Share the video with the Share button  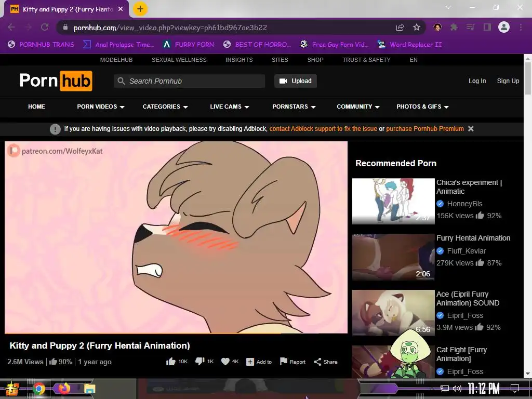pyautogui.click(x=326, y=362)
